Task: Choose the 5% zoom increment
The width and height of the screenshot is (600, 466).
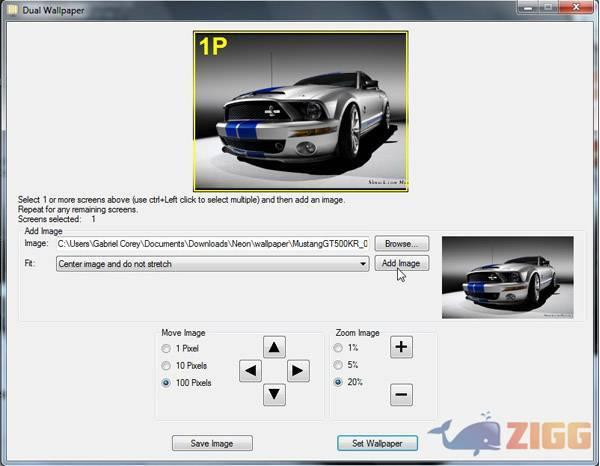Action: click(x=340, y=365)
